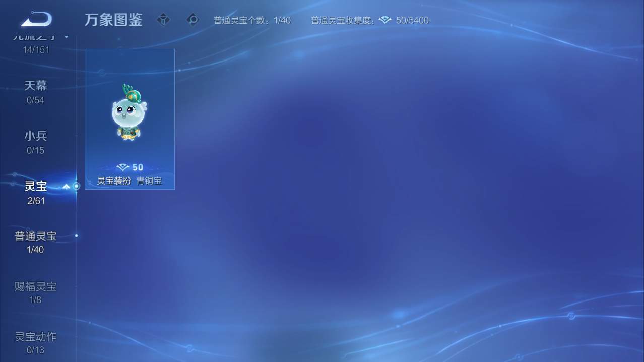644x362 pixels.
Task: Click the 灵宝装扮 青铜宝 caption
Action: tap(130, 180)
